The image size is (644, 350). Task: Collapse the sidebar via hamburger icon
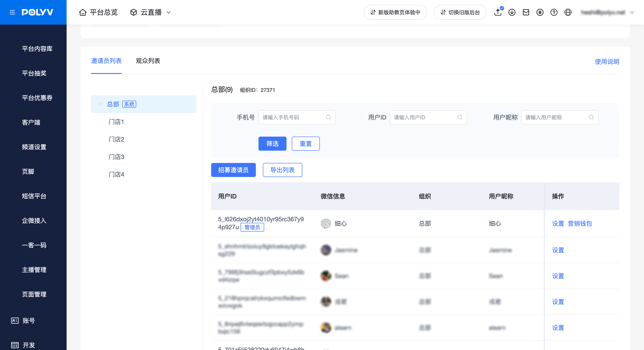[x=12, y=12]
